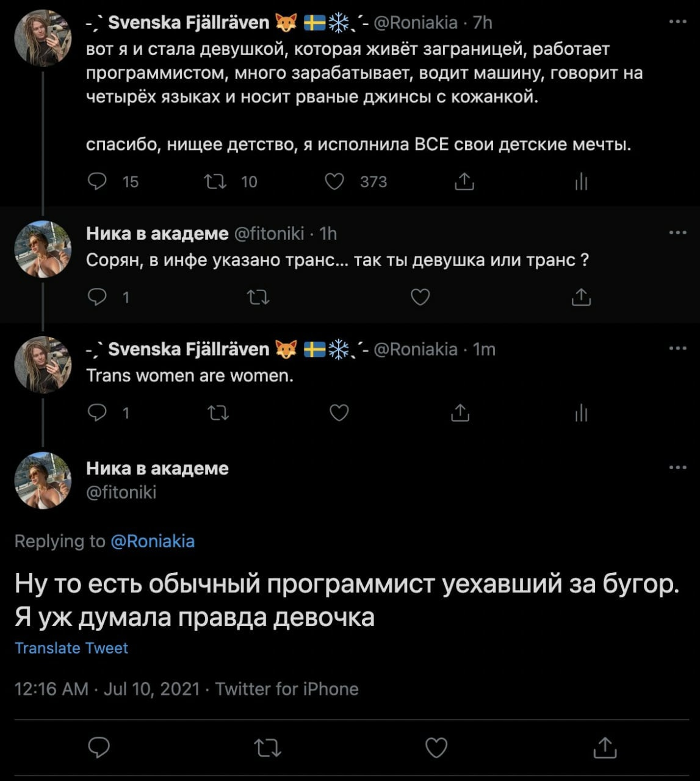
Task: Click the Translate Tweet link
Action: click(71, 648)
